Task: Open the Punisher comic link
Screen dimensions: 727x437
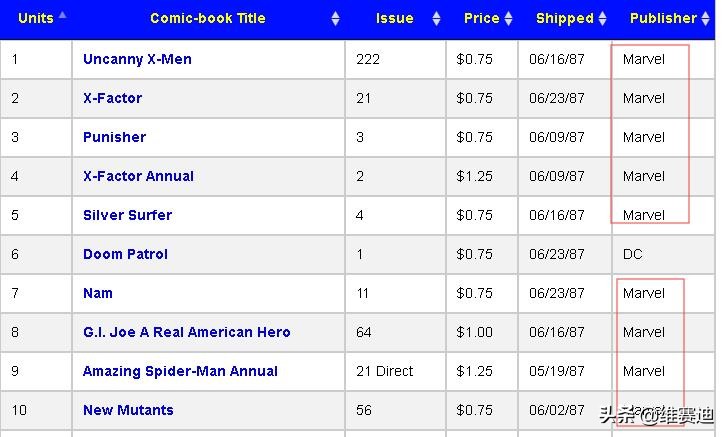Action: (x=114, y=137)
